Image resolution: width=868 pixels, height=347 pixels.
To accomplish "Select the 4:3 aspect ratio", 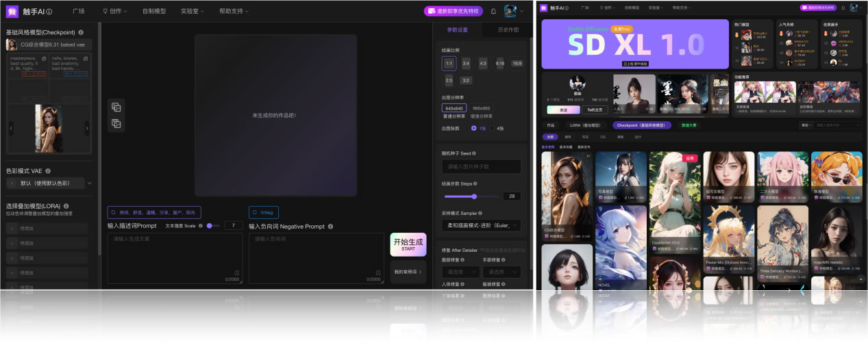I will [x=483, y=63].
